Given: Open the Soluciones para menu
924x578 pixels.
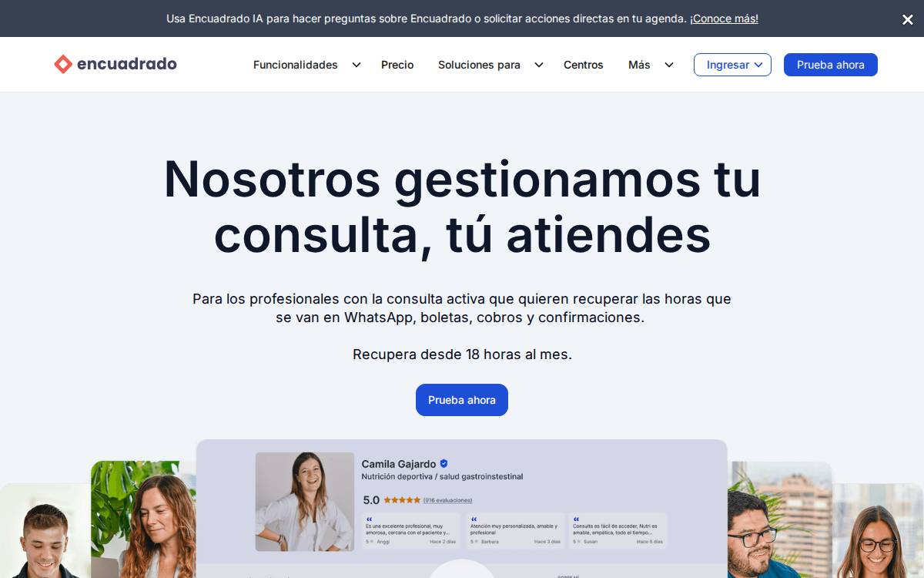Looking at the screenshot, I should point(479,65).
